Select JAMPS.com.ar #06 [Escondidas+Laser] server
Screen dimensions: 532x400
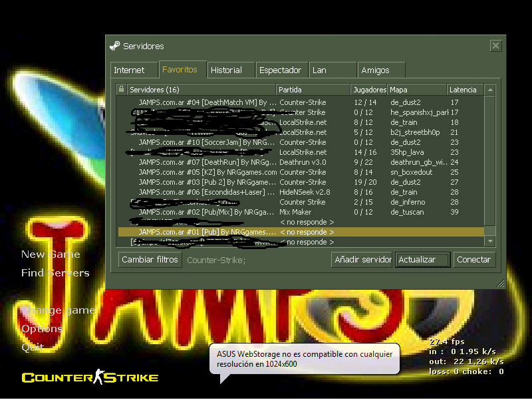[301, 192]
